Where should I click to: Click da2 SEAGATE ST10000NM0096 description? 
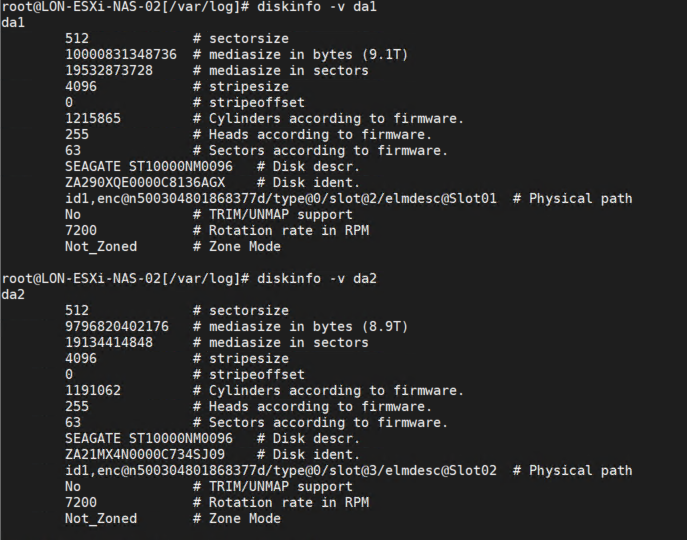coord(149,439)
